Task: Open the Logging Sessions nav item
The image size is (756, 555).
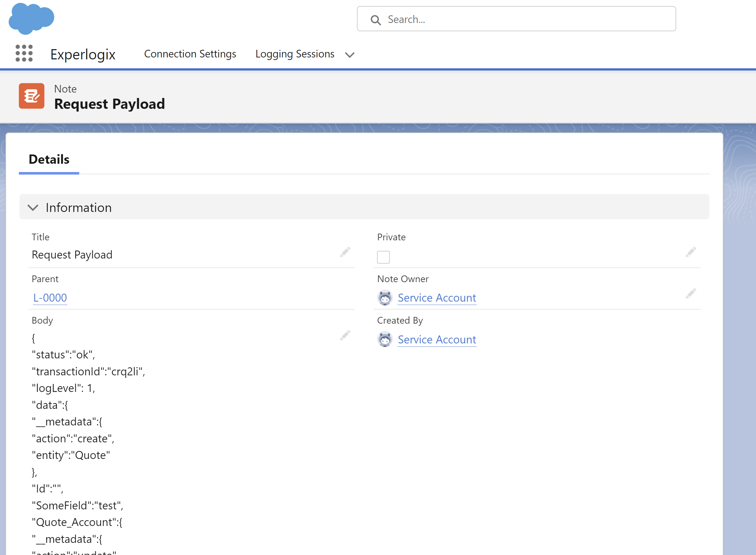Action: [x=295, y=54]
